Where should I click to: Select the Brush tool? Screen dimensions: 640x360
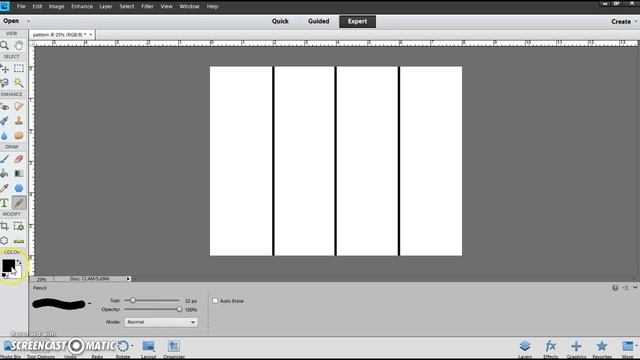pos(4,159)
